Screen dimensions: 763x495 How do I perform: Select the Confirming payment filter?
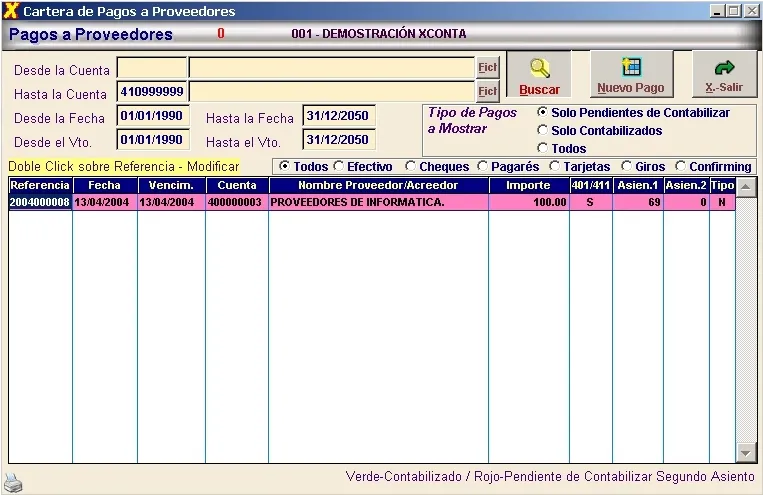[681, 167]
